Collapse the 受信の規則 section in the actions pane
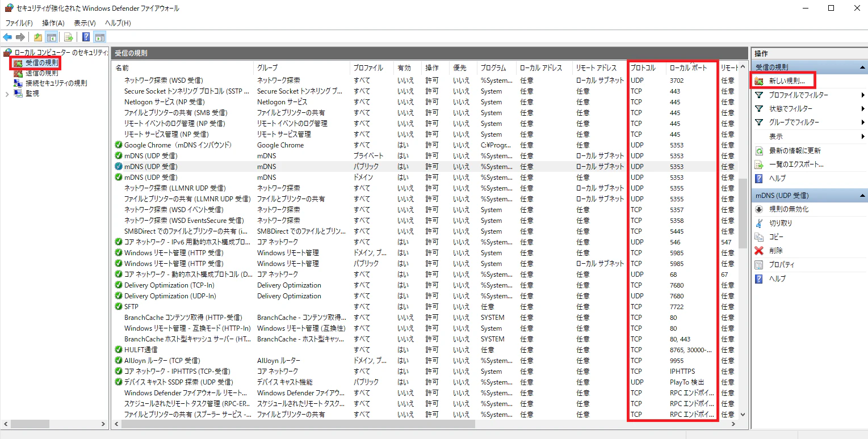Image resolution: width=868 pixels, height=439 pixels. 862,67
